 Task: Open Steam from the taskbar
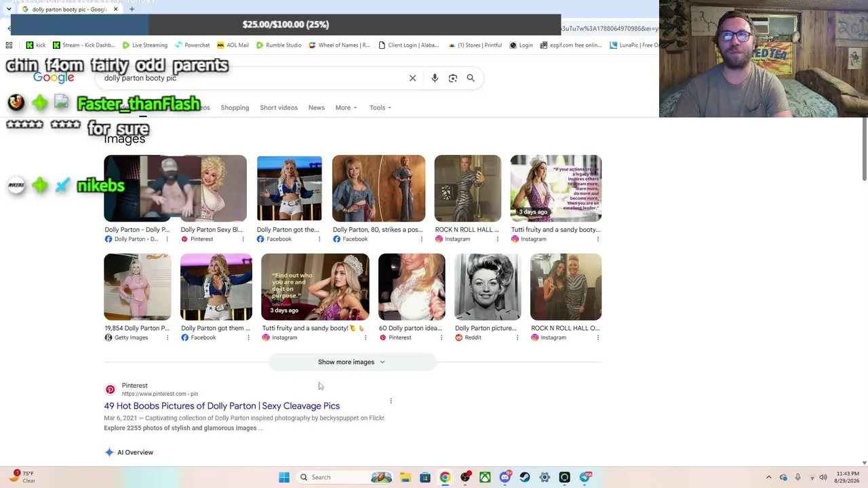point(525,477)
